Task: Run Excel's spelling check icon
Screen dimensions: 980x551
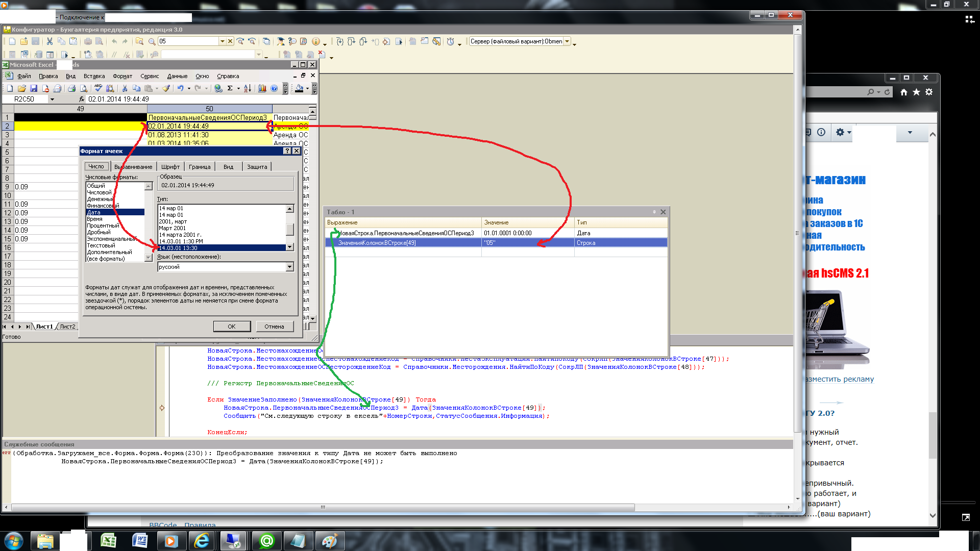Action: coord(98,88)
